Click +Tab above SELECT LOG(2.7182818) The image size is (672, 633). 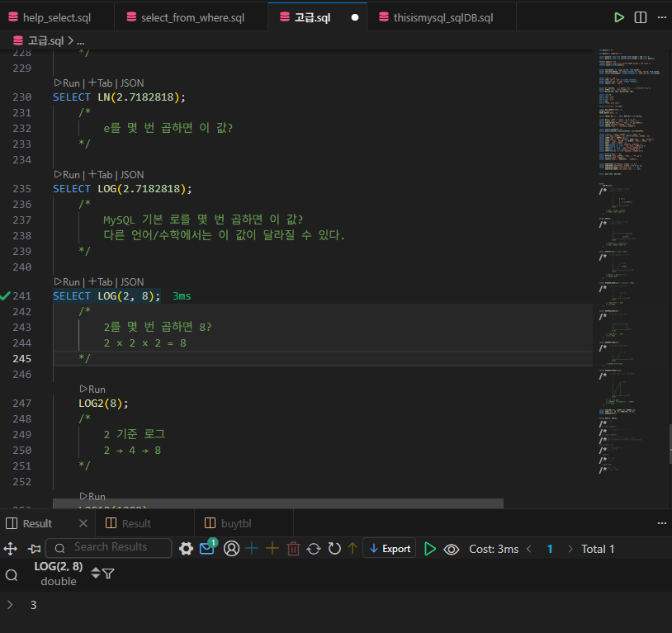click(100, 175)
